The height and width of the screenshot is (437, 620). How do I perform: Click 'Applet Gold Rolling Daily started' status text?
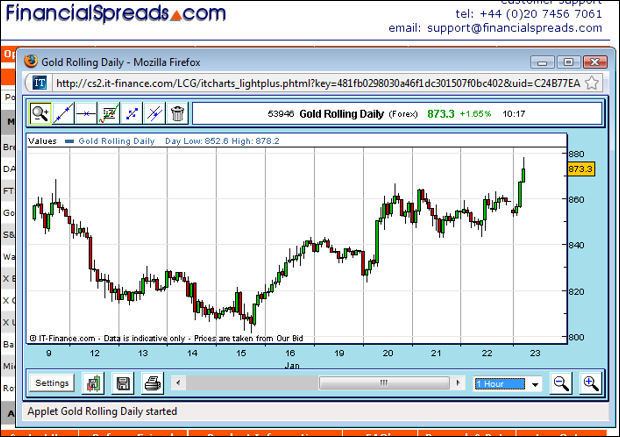coord(102,411)
